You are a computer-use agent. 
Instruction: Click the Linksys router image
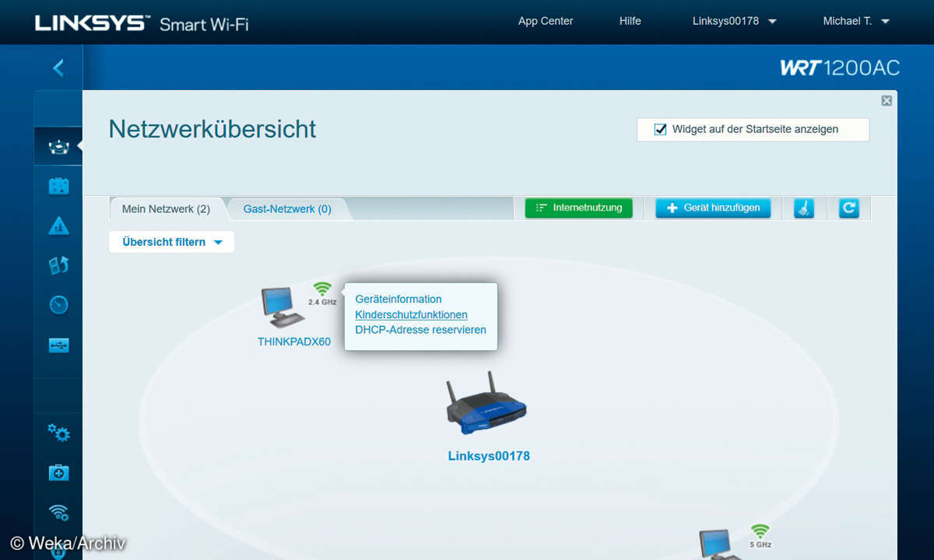point(486,404)
